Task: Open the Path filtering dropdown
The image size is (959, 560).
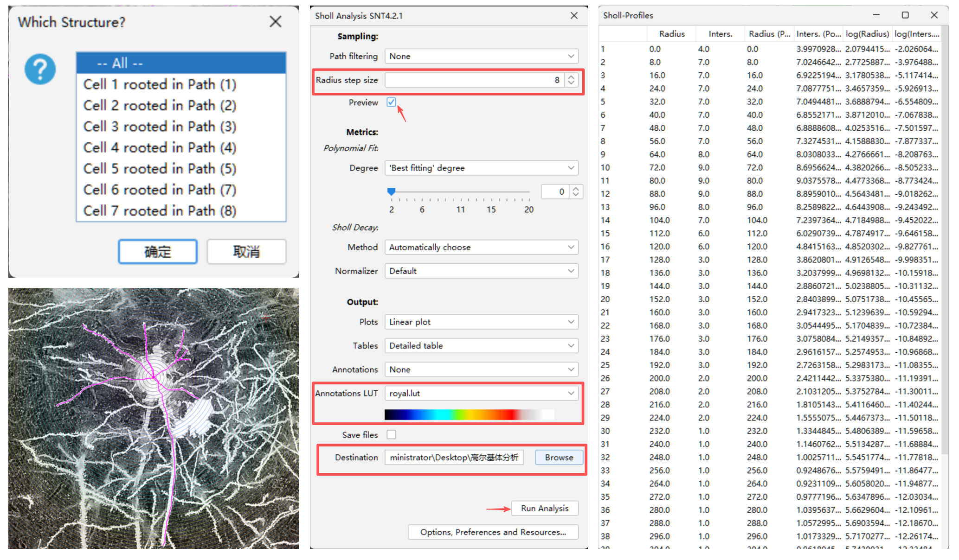Action: coord(481,56)
